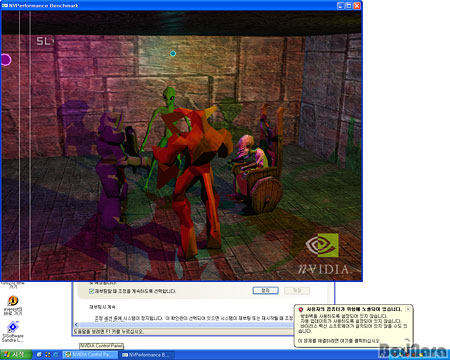
Task: Click the red security shield in balloon
Action: (301, 309)
